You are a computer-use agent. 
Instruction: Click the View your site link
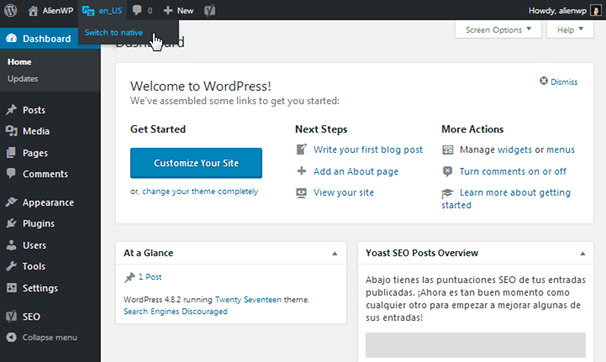tap(344, 192)
